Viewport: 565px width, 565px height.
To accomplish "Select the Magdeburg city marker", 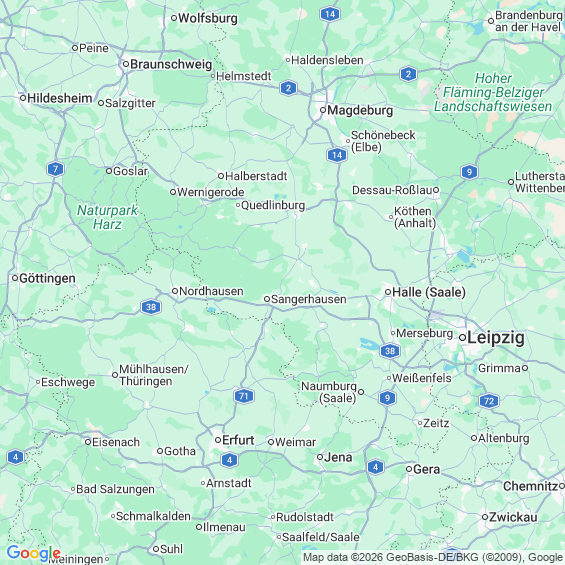I will (x=323, y=110).
